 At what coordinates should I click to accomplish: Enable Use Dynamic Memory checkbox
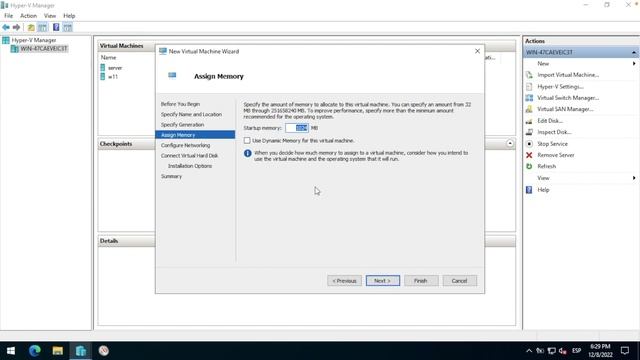[247, 140]
